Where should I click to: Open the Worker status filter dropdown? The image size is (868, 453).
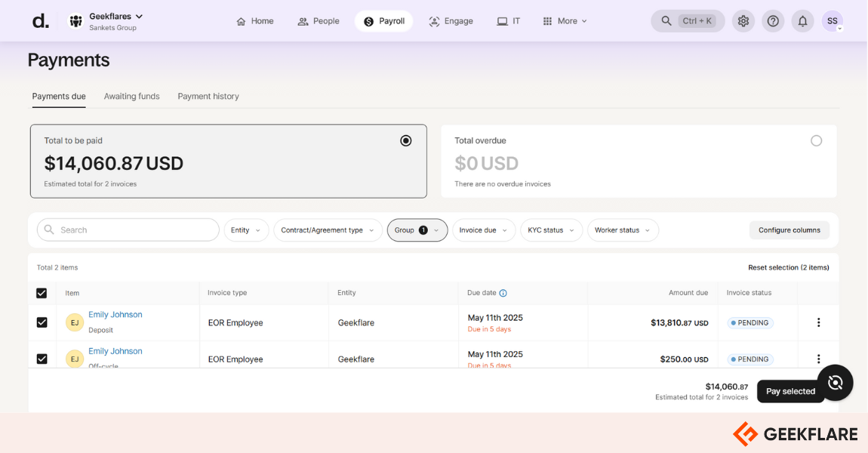[623, 230]
